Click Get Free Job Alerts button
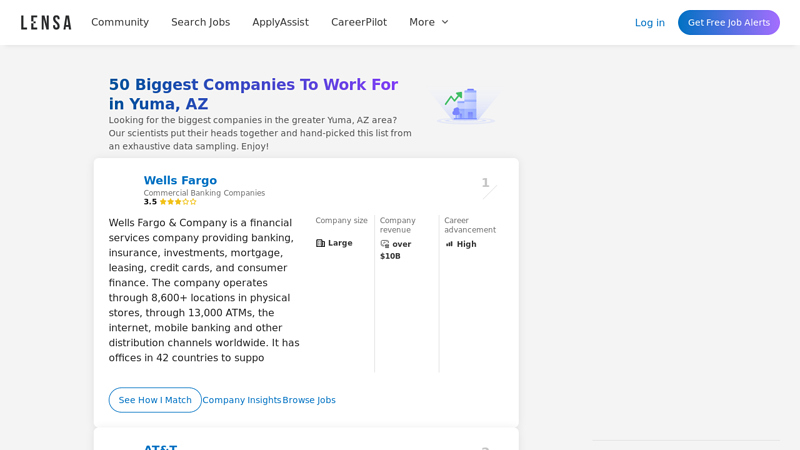 coord(729,22)
